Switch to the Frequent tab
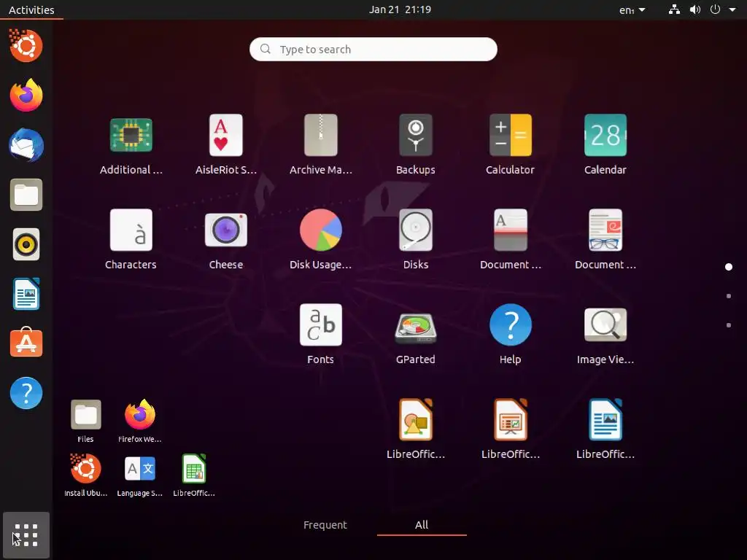The width and height of the screenshot is (747, 560). tap(325, 525)
